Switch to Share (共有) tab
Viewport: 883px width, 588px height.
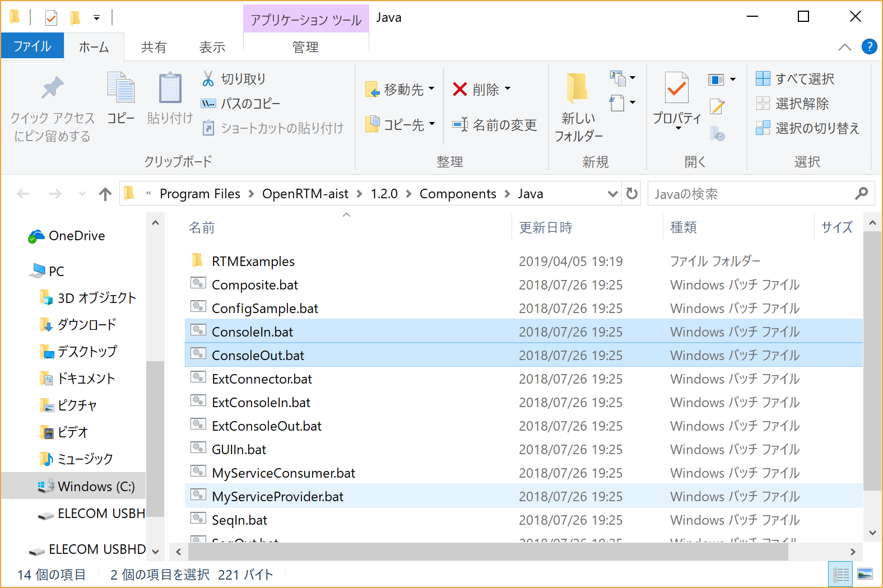[x=154, y=47]
